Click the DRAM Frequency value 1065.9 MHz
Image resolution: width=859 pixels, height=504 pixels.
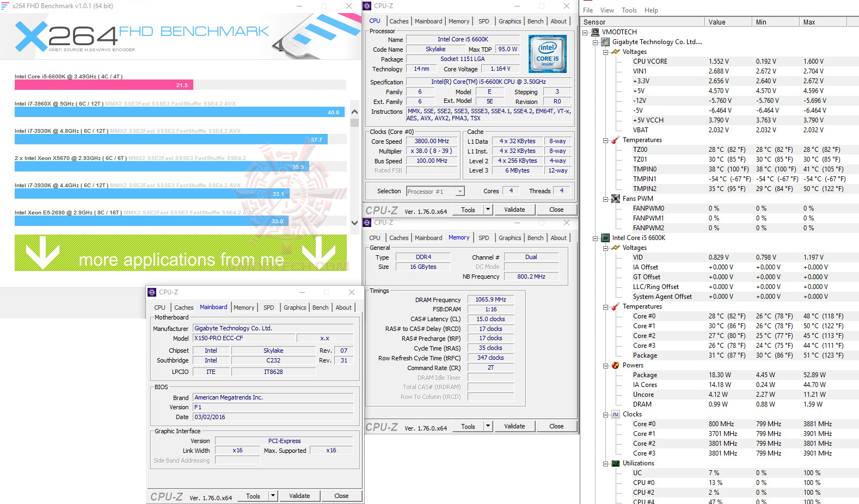pyautogui.click(x=490, y=300)
